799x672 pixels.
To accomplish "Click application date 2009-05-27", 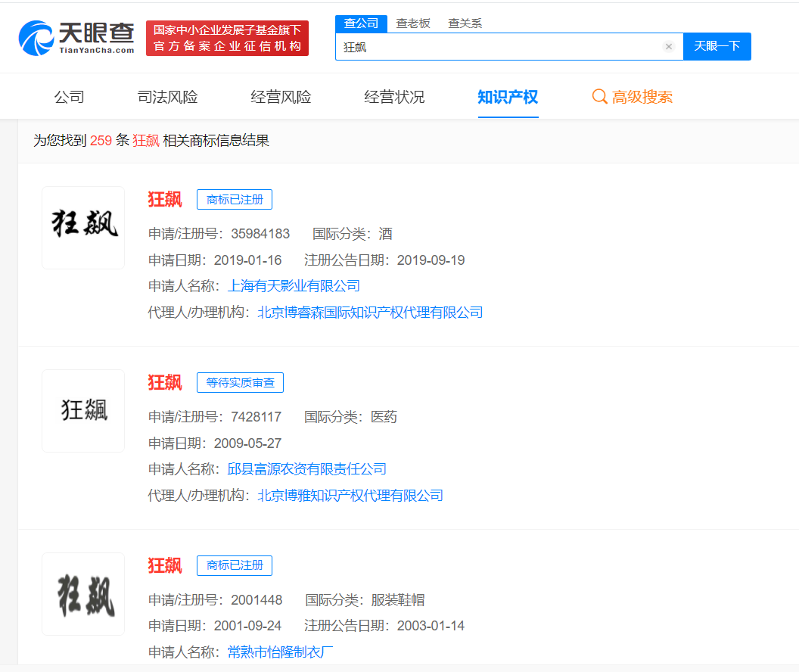I will 247,443.
